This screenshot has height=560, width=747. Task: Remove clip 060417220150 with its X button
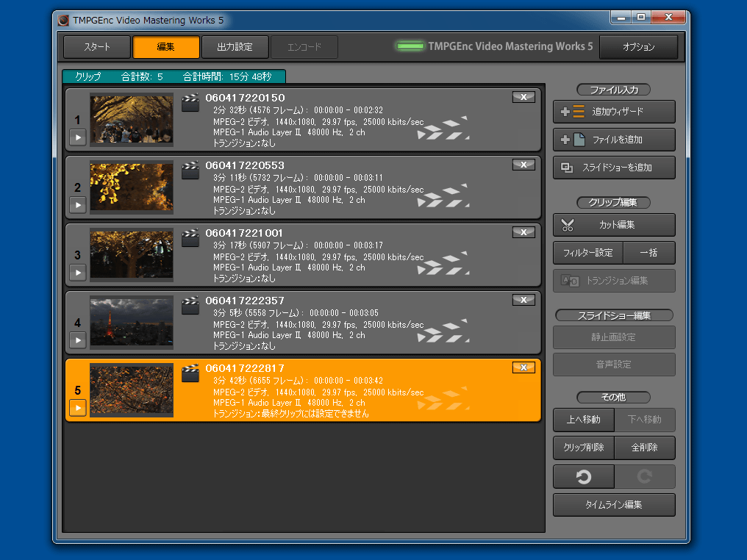(523, 97)
